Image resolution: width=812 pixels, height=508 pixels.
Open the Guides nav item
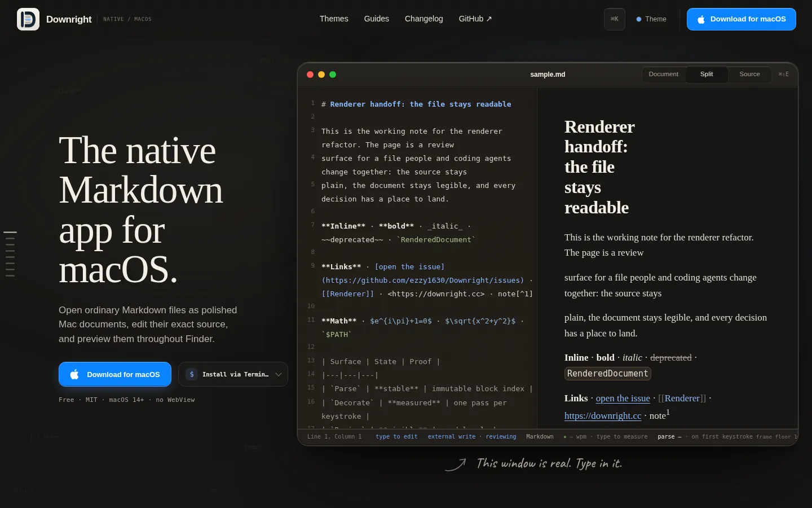pos(377,19)
